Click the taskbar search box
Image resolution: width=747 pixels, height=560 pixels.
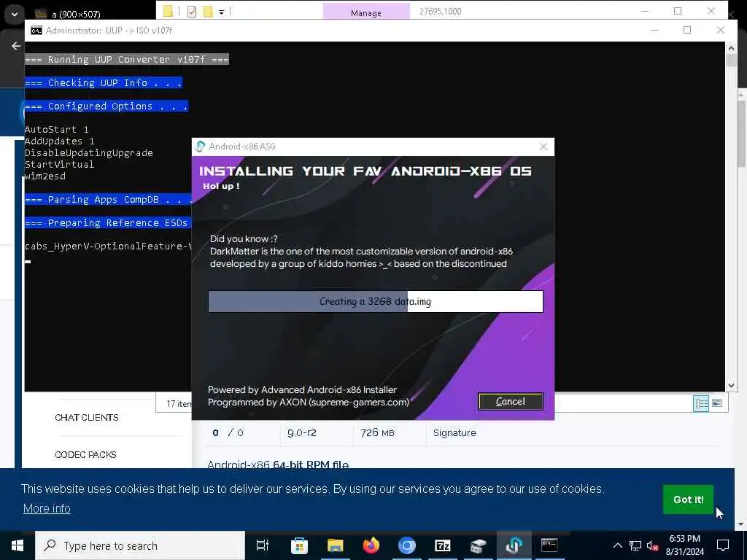pyautogui.click(x=140, y=545)
